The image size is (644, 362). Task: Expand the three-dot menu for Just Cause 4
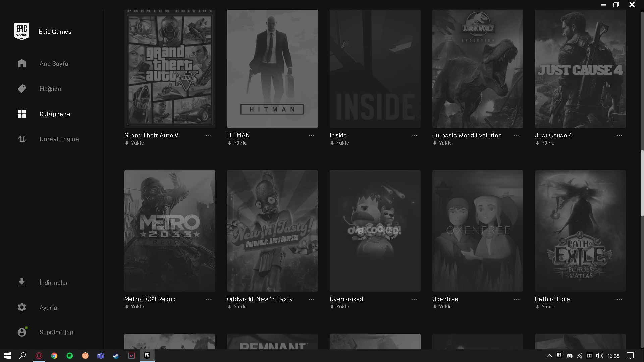619,135
